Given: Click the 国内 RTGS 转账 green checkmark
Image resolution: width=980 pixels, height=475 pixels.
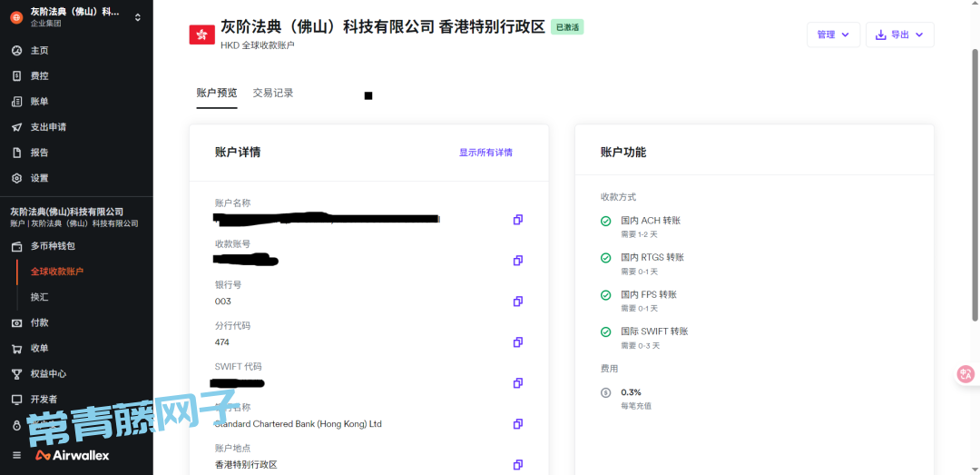Looking at the screenshot, I should [x=605, y=258].
